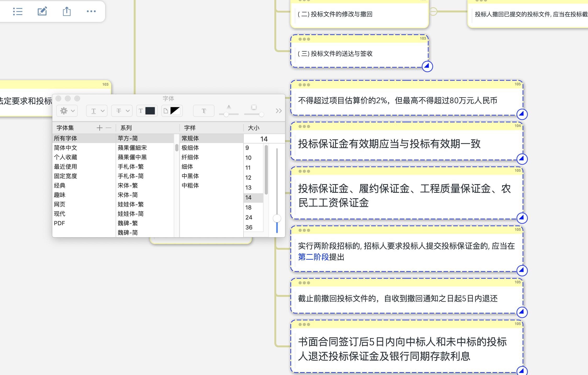Click the vertical font size slider knob
588x375 pixels.
coord(277,218)
